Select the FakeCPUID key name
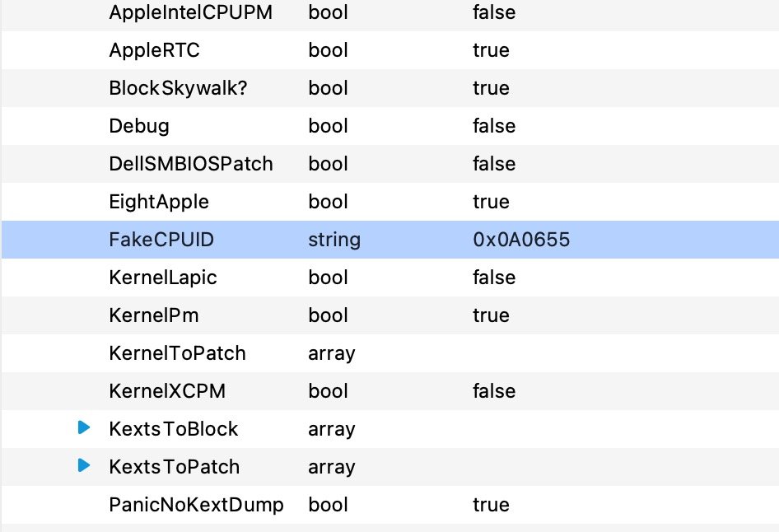Screen dimensions: 779x532 (161, 240)
